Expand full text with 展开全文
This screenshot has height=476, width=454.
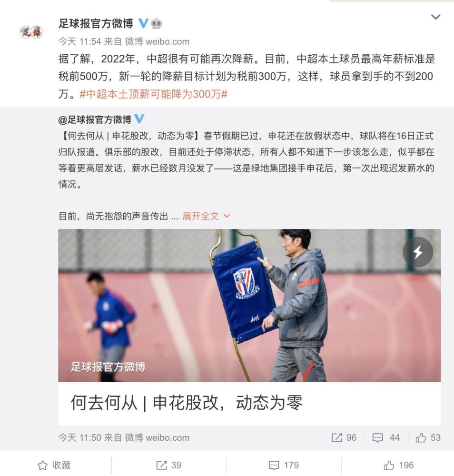click(x=201, y=216)
